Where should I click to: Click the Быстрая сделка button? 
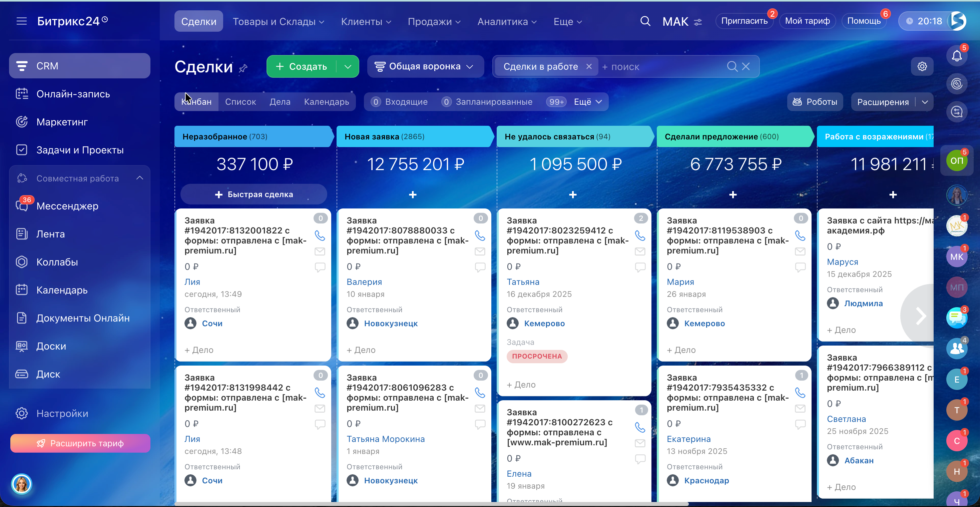tap(254, 194)
